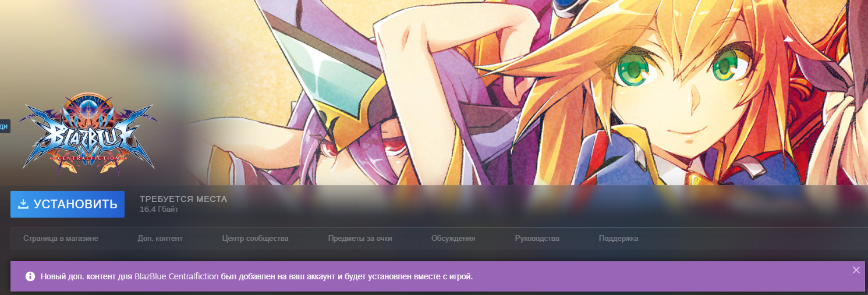868x295 pixels.
Task: Open the Руководства guides tab
Action: pyautogui.click(x=537, y=239)
